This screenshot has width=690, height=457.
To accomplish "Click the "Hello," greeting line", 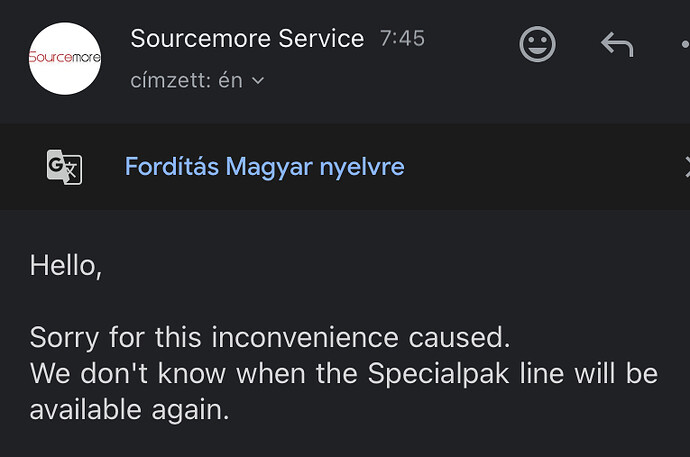I will tap(66, 266).
